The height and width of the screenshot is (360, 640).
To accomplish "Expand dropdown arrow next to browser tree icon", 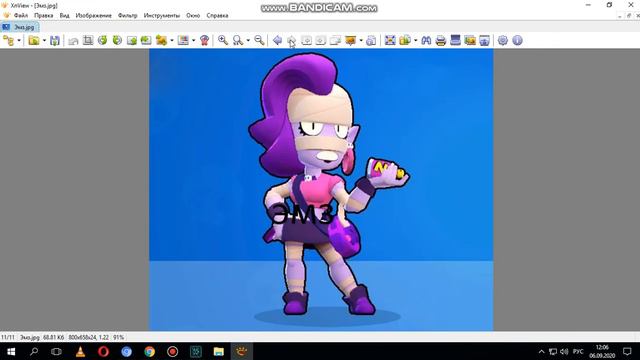I will (x=19, y=40).
